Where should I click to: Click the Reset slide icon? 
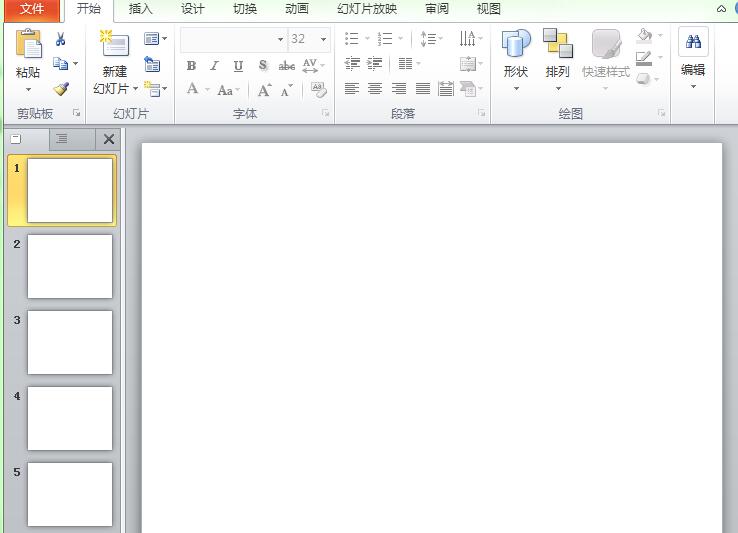pos(152,64)
